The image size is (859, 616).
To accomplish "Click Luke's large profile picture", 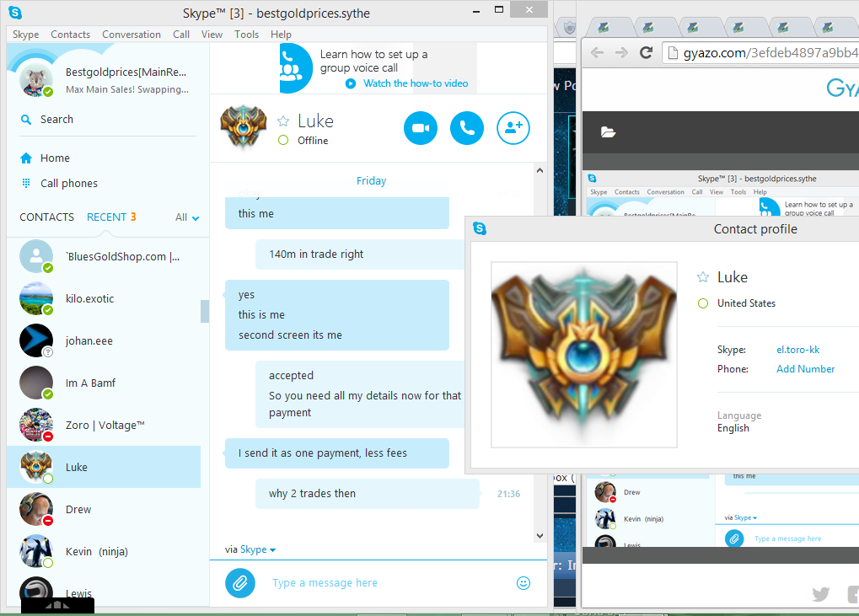I will click(584, 355).
